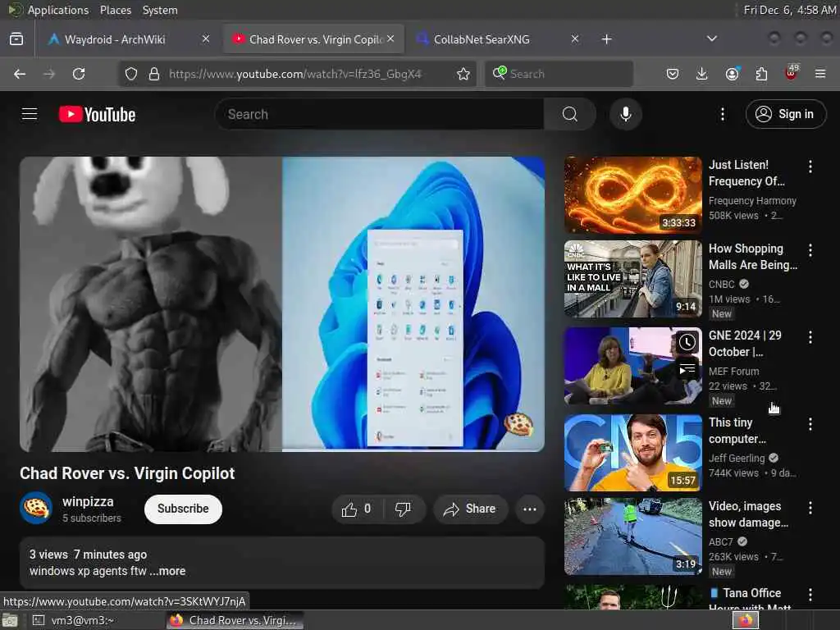Open the extensions puzzle icon
The width and height of the screenshot is (840, 630).
coord(761,74)
